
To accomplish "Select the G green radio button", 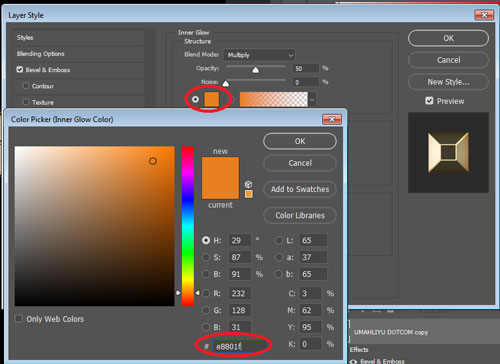I will (x=206, y=310).
